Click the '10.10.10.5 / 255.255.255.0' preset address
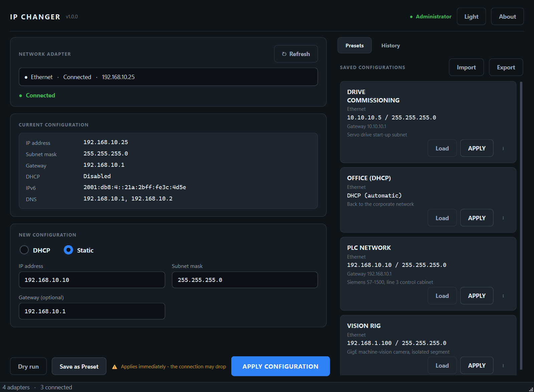 (x=391, y=117)
